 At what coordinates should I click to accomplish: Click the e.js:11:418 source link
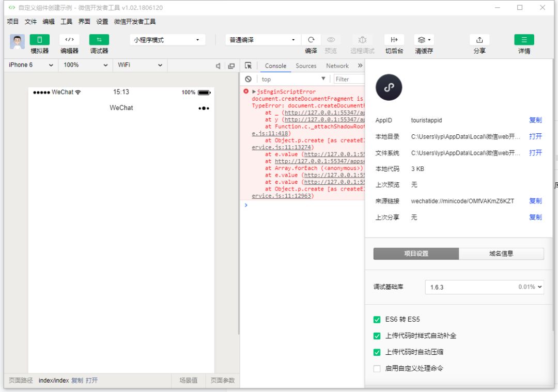pyautogui.click(x=270, y=133)
